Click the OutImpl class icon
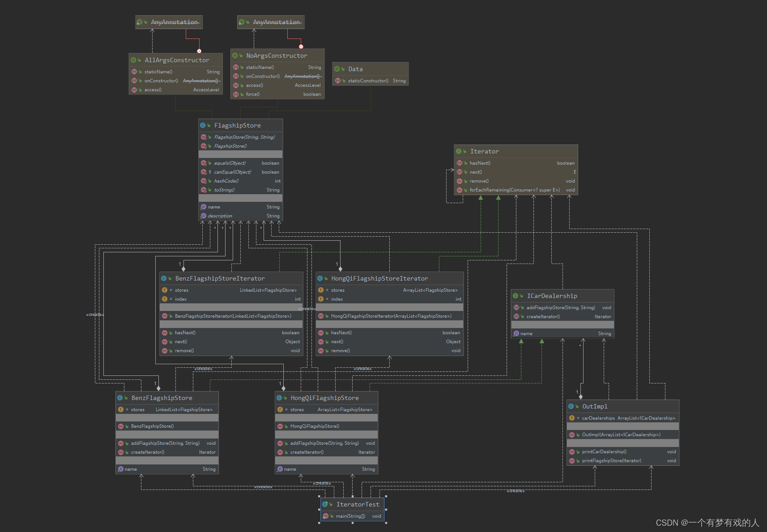This screenshot has width=767, height=532. point(571,406)
